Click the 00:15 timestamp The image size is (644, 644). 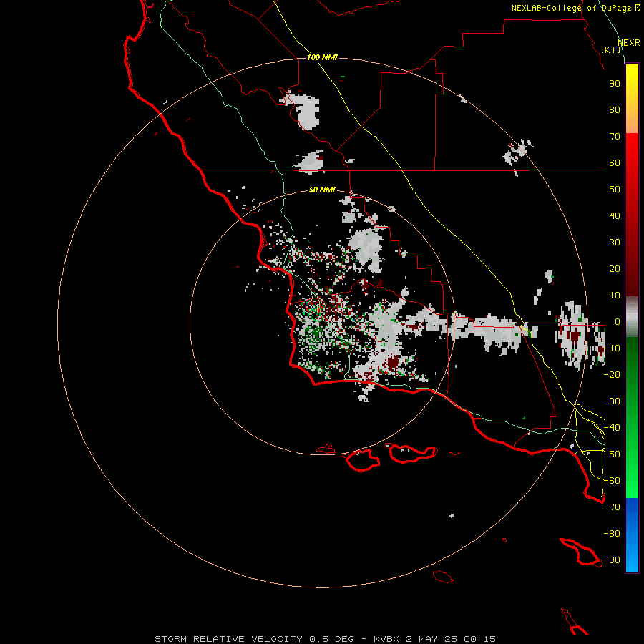tap(479, 639)
